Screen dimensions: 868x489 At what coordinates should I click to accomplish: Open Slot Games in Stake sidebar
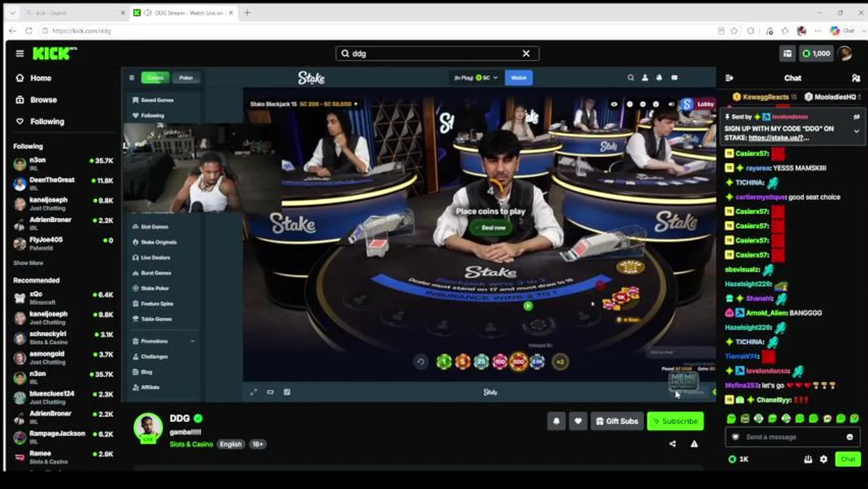(155, 227)
